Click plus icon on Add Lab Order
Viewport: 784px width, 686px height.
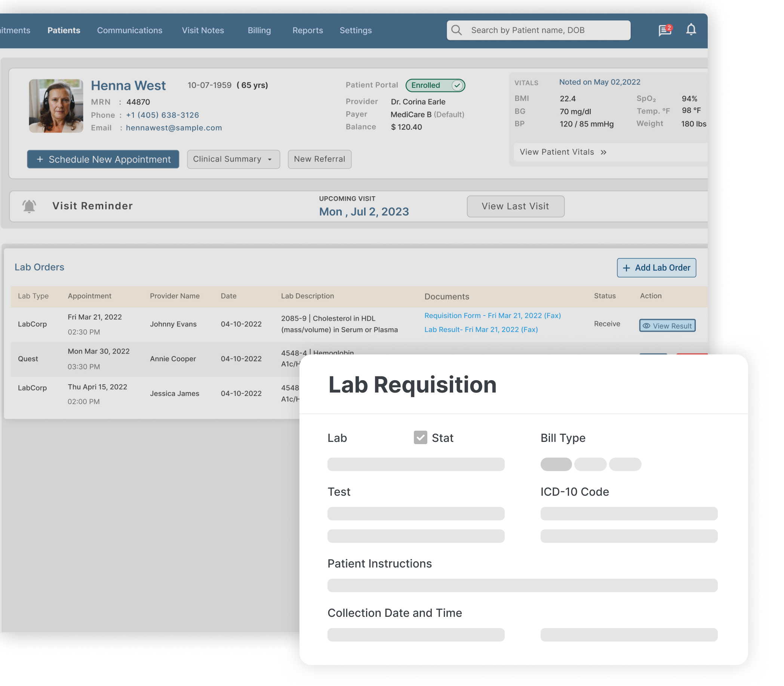[x=626, y=268]
